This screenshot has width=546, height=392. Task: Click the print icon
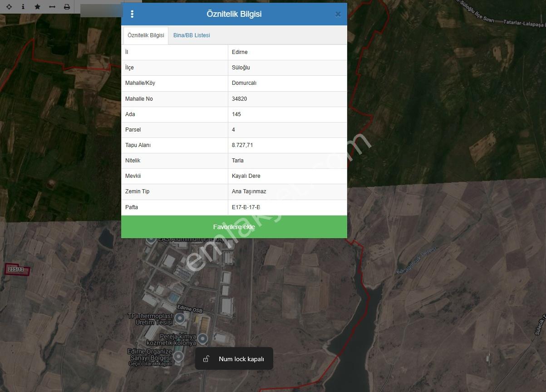click(67, 7)
